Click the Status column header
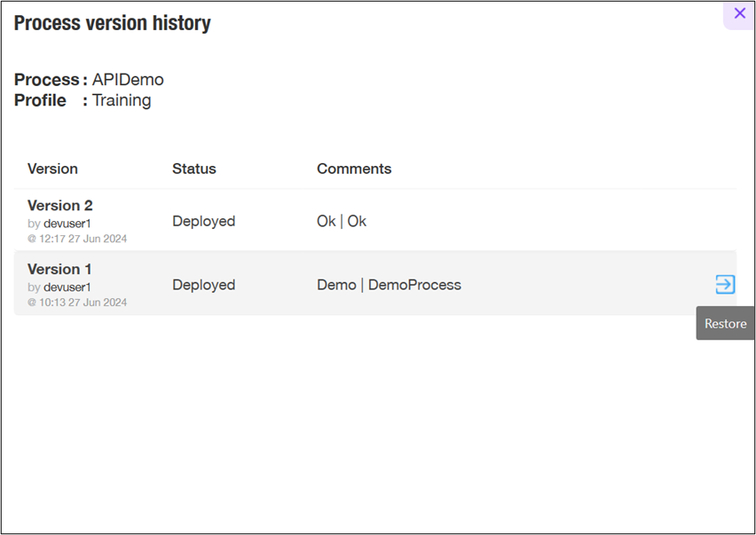Viewport: 756px width, 535px height. 193,169
